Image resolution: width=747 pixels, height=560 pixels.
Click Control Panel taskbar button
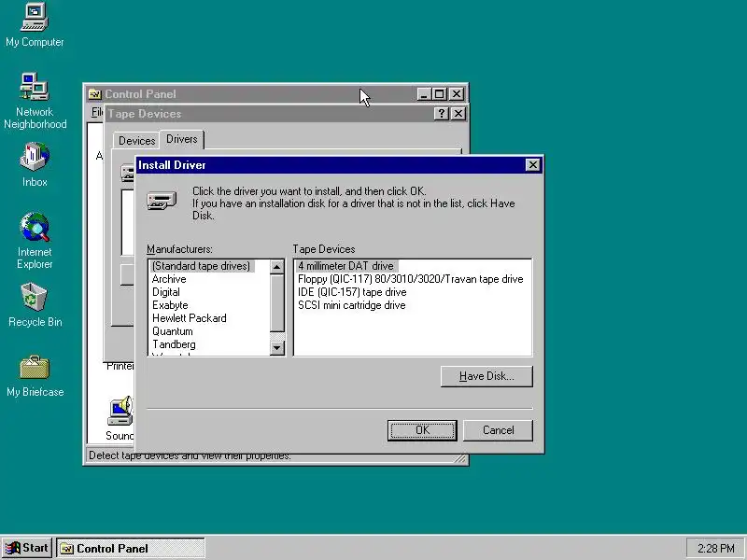(x=131, y=548)
